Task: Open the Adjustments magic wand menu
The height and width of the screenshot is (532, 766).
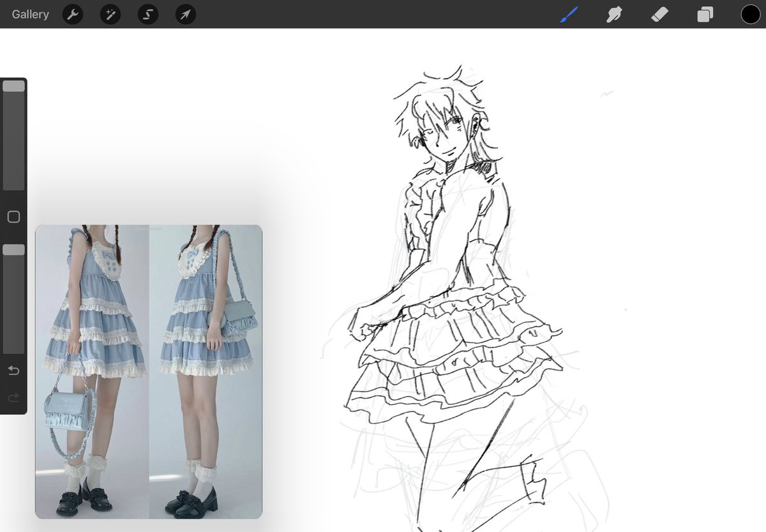Action: pyautogui.click(x=110, y=14)
